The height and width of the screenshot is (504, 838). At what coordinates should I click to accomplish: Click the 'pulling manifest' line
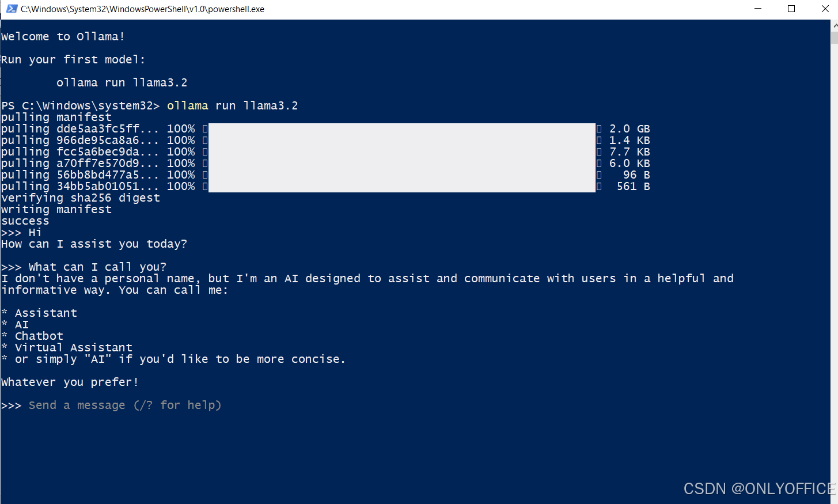pyautogui.click(x=56, y=117)
